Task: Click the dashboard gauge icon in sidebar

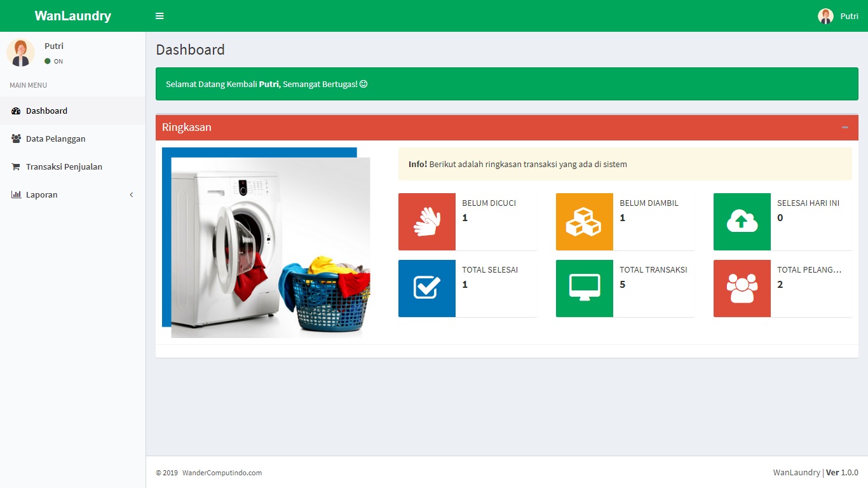Action: coord(16,111)
